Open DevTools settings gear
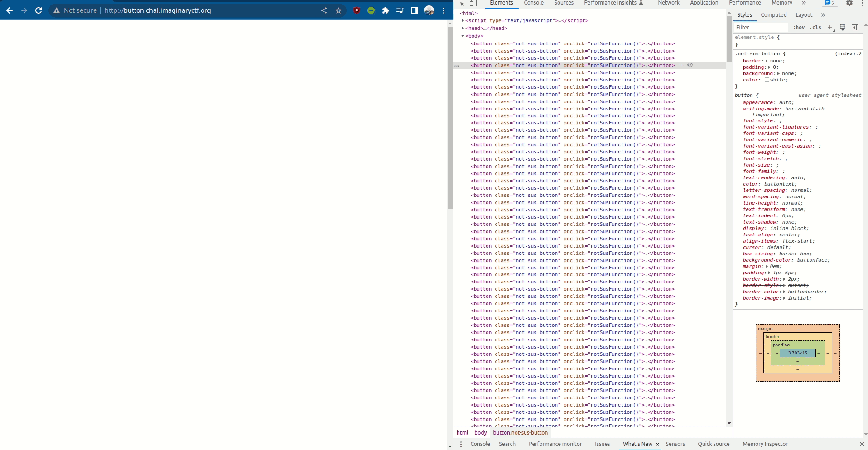Viewport: 868px width, 450px height. [x=850, y=3]
